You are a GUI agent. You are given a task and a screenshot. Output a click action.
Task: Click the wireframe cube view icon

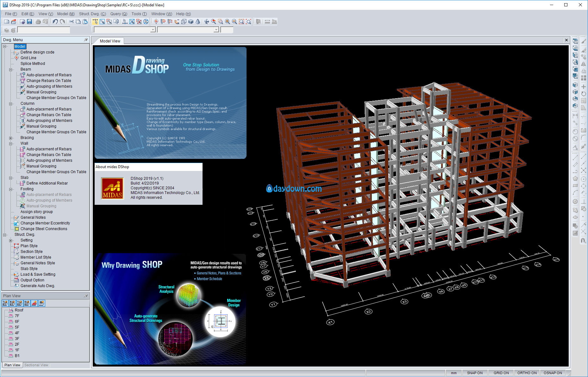(x=184, y=22)
